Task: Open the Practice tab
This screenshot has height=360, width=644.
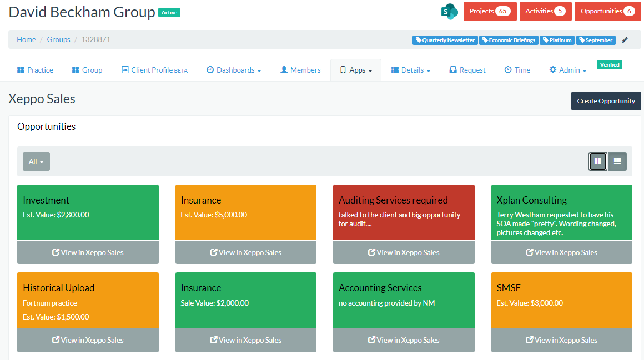Action: pyautogui.click(x=35, y=70)
